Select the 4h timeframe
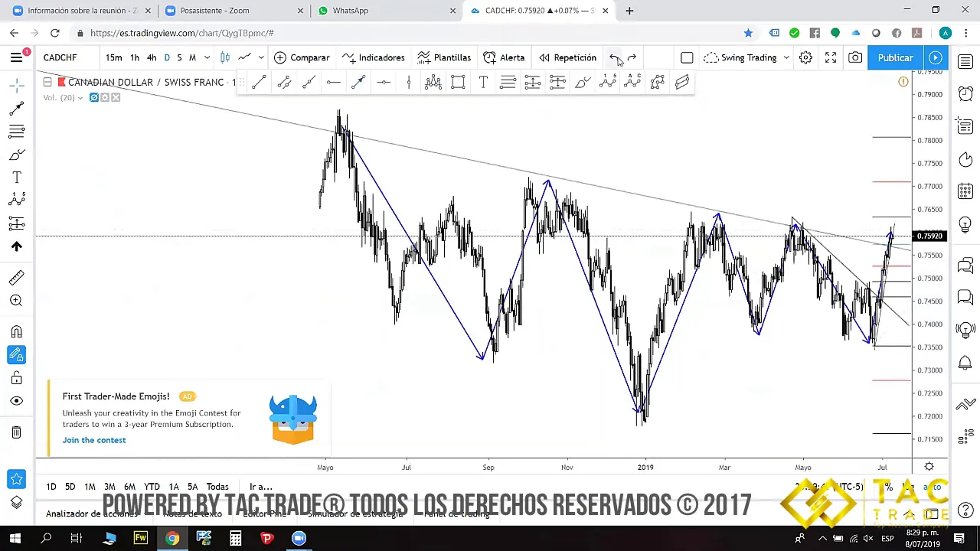980x551 pixels. pyautogui.click(x=152, y=57)
